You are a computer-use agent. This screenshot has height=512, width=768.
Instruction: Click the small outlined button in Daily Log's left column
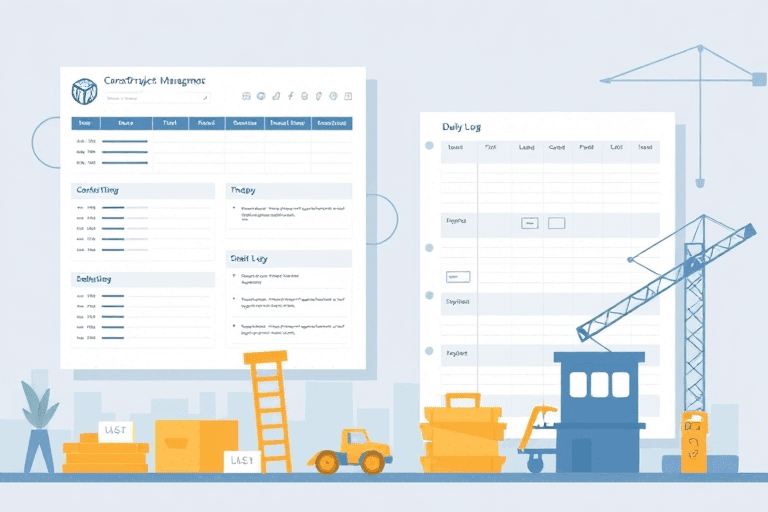[x=458, y=277]
